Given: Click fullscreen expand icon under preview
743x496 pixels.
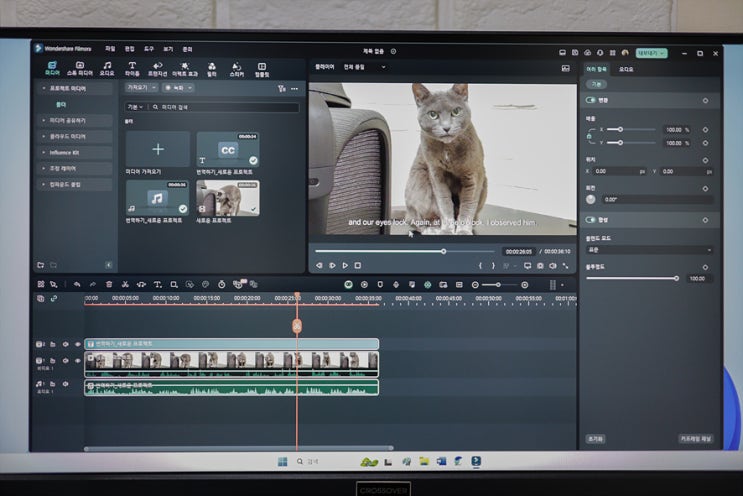Looking at the screenshot, I should [565, 265].
